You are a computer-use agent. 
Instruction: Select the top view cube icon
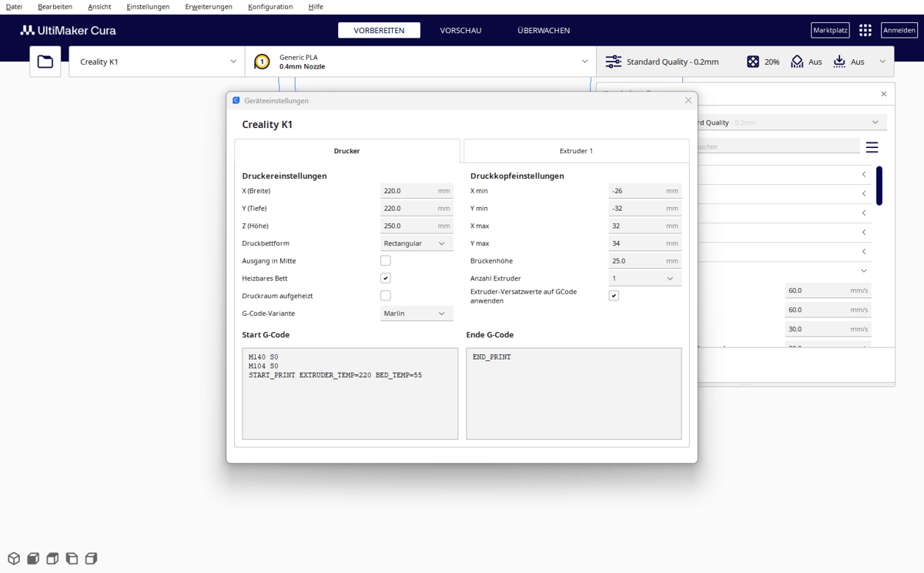coord(52,558)
